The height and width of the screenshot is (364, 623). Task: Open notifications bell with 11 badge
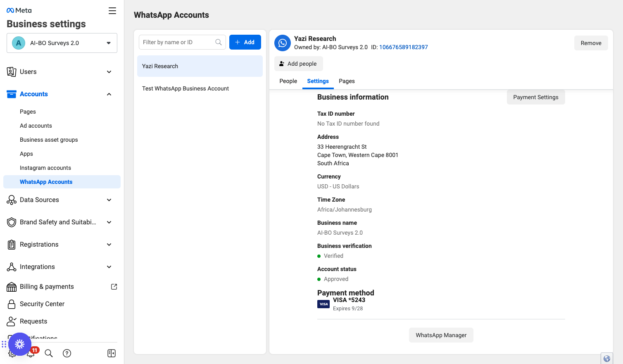click(x=31, y=352)
